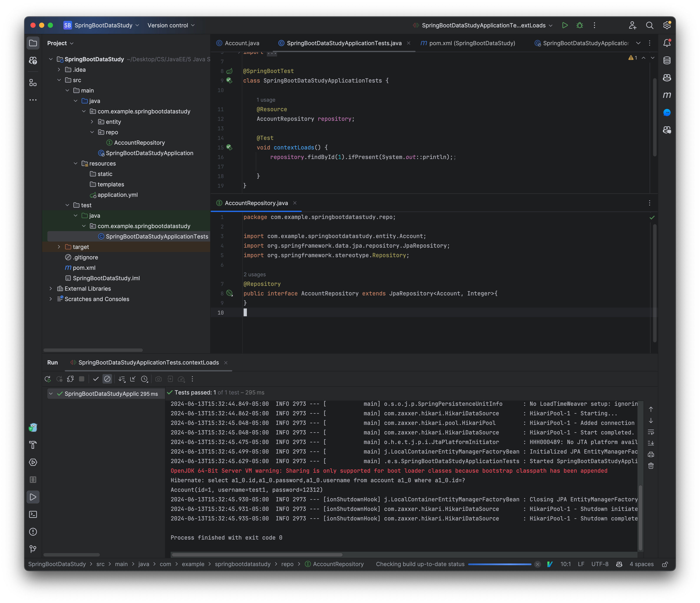Show hidden editor tabs chevron
This screenshot has width=700, height=603.
638,43
